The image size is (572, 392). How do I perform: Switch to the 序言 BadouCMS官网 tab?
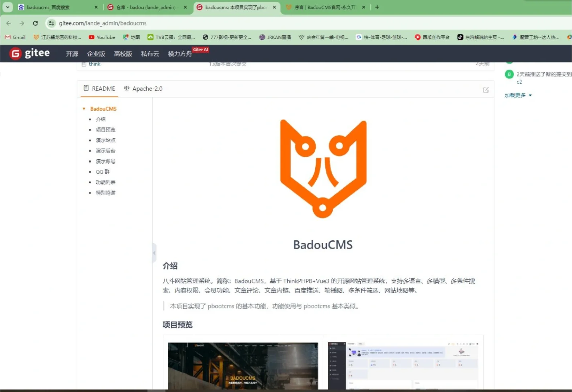coord(324,7)
